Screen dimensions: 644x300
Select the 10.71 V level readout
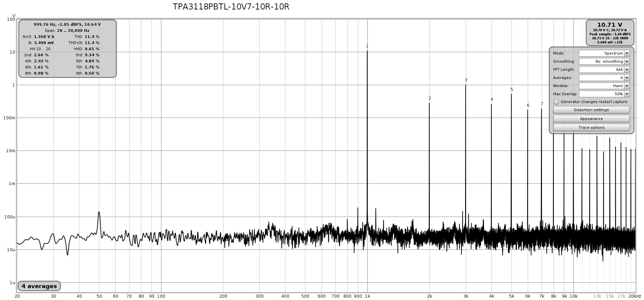(610, 25)
